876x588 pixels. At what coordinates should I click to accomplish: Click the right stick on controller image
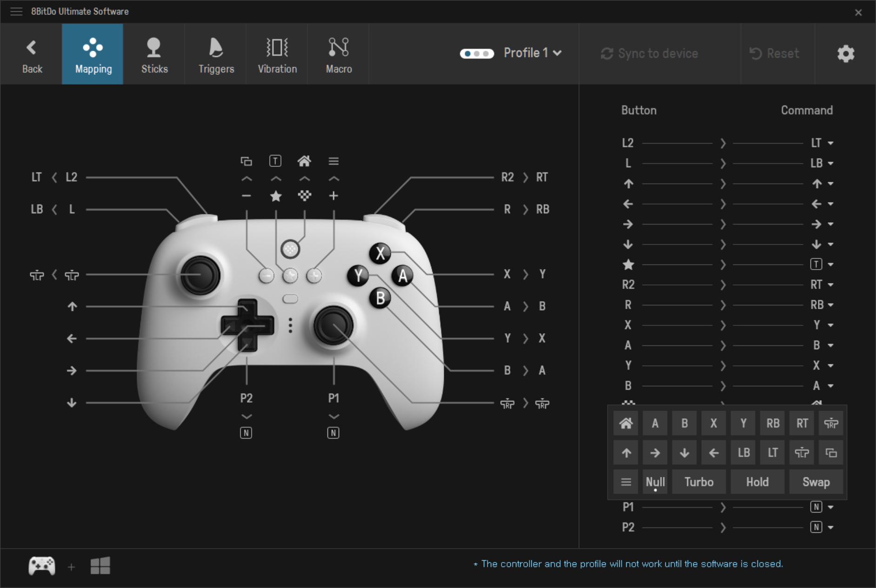333,325
